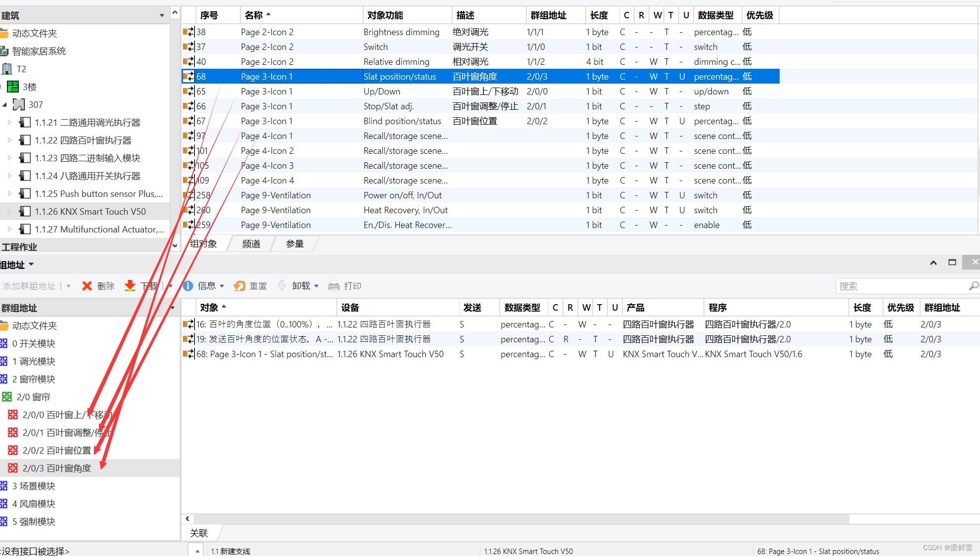
Task: Click the printer (打印) icon
Action: point(334,286)
